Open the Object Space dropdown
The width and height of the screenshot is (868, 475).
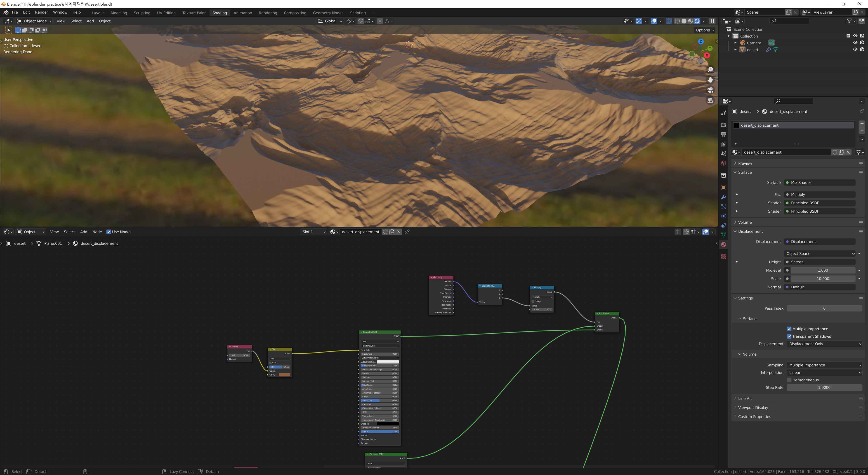coord(819,254)
